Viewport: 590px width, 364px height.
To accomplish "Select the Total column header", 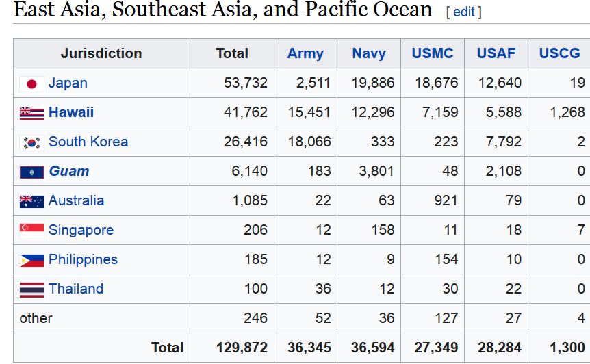I will click(x=232, y=53).
